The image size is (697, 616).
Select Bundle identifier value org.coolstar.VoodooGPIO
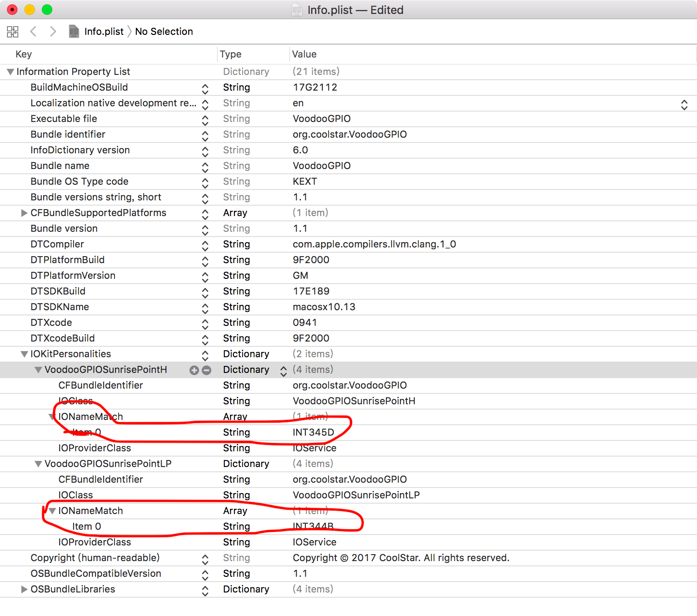click(x=349, y=134)
